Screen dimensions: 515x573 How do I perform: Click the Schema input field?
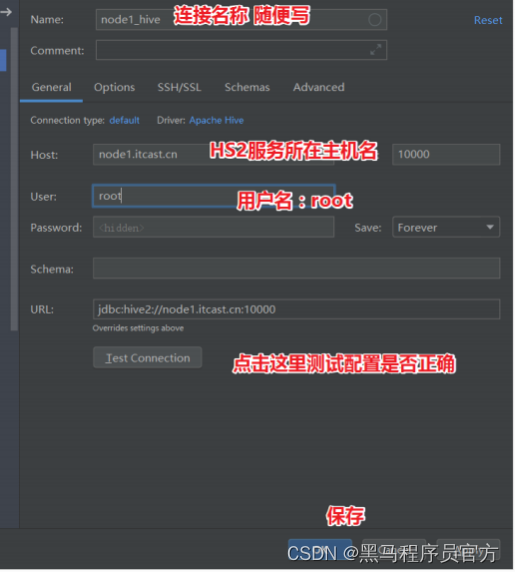(296, 269)
